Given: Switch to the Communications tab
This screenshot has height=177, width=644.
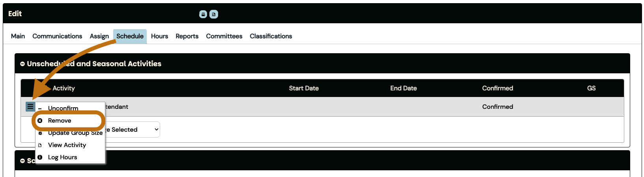Looking at the screenshot, I should pos(57,36).
